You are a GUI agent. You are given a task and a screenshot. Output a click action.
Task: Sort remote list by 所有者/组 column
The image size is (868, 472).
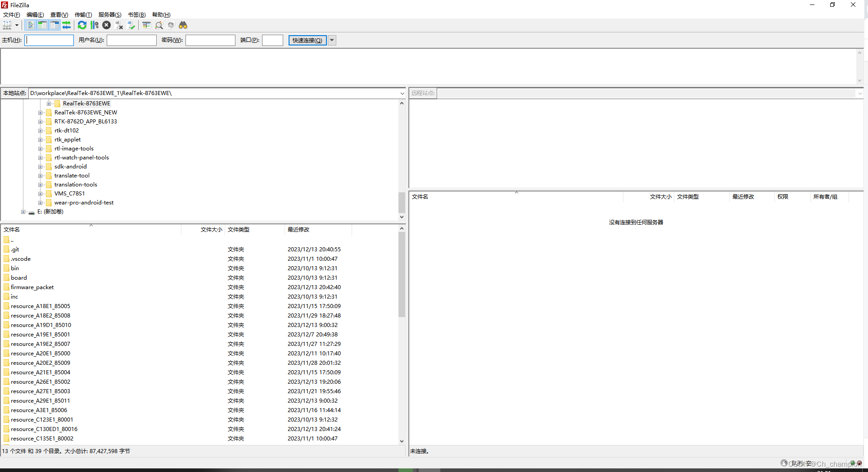click(829, 197)
